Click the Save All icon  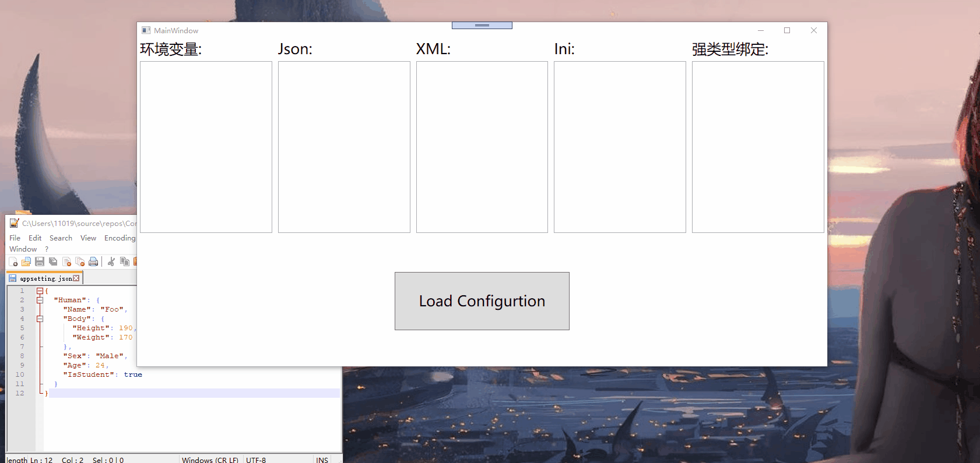(x=53, y=261)
